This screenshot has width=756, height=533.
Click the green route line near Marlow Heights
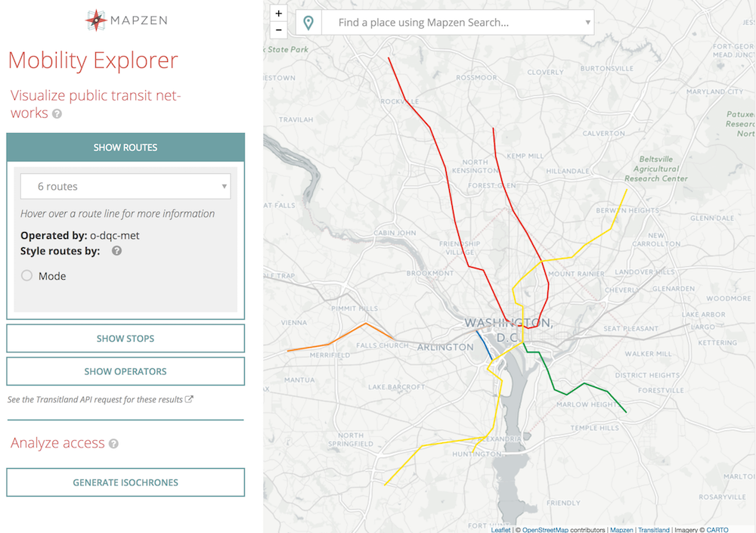point(584,384)
